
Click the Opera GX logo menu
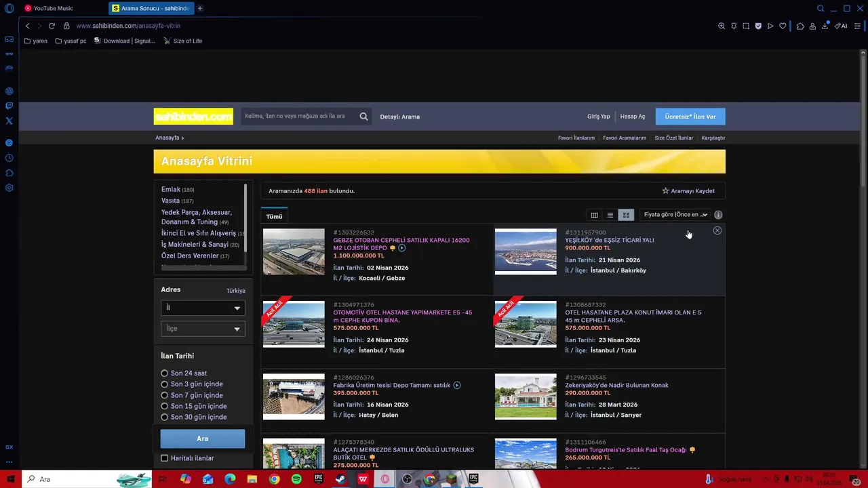tap(9, 8)
